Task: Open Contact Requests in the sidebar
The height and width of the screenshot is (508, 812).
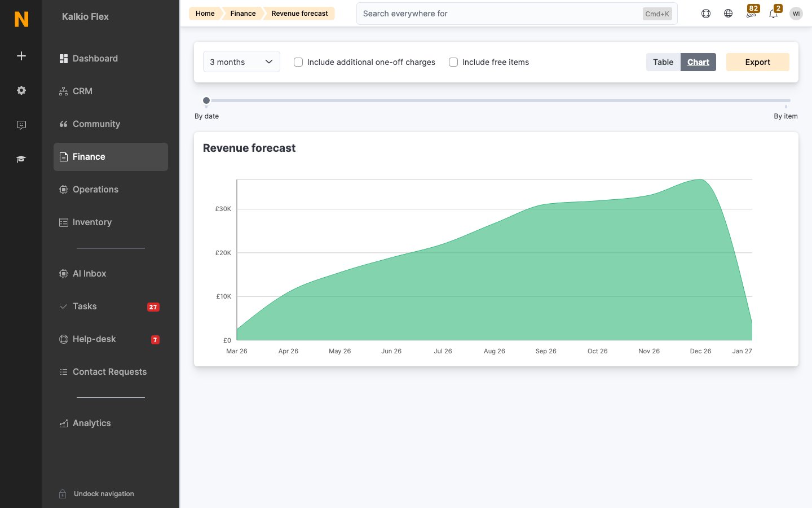Action: [x=111, y=372]
